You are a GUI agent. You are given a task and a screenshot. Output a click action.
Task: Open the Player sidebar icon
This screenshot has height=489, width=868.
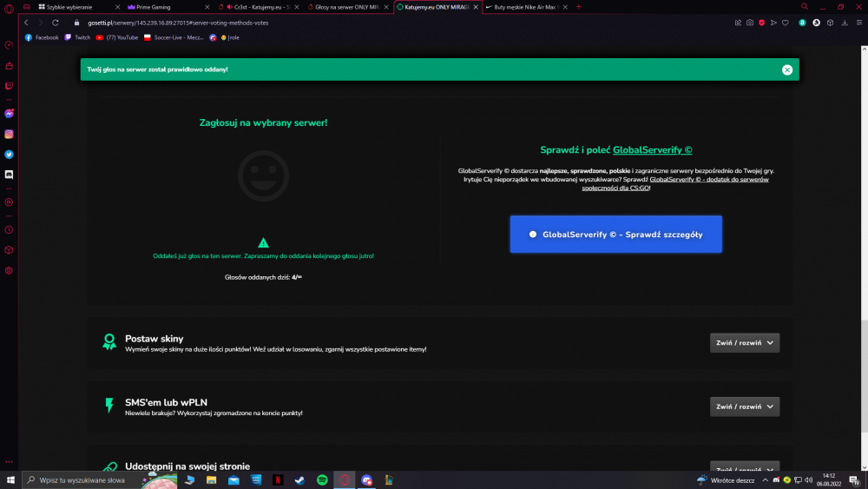[9, 202]
